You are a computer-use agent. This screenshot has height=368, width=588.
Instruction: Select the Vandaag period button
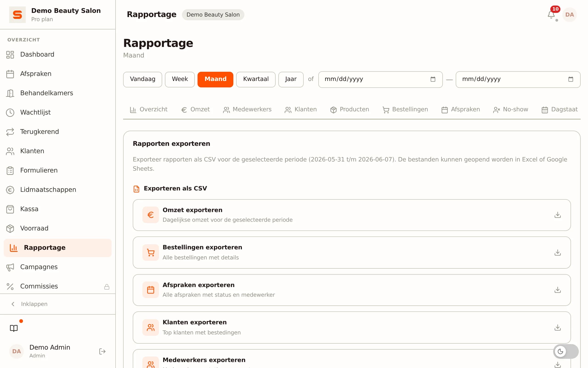click(142, 79)
